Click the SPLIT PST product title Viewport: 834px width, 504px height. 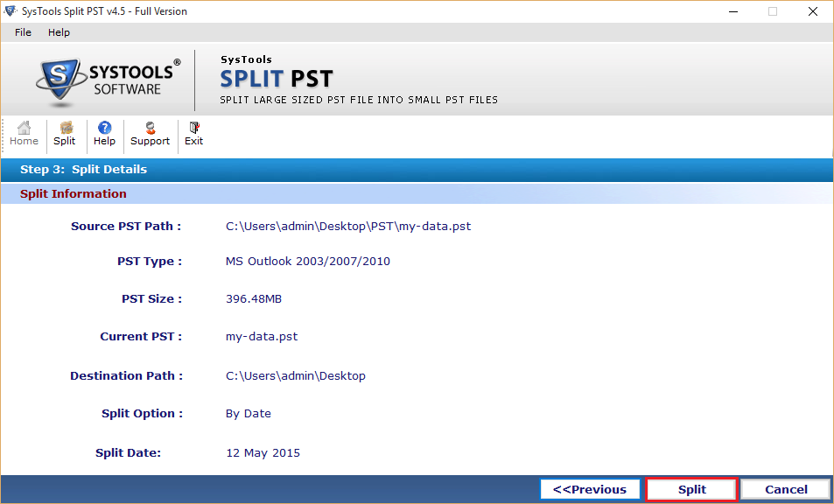[x=277, y=80]
